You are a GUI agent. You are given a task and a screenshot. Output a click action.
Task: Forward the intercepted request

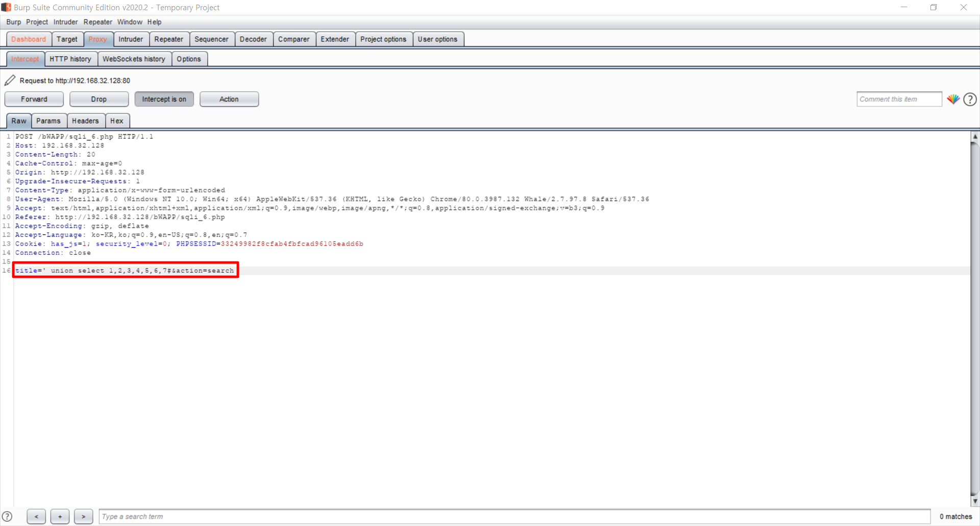click(34, 99)
